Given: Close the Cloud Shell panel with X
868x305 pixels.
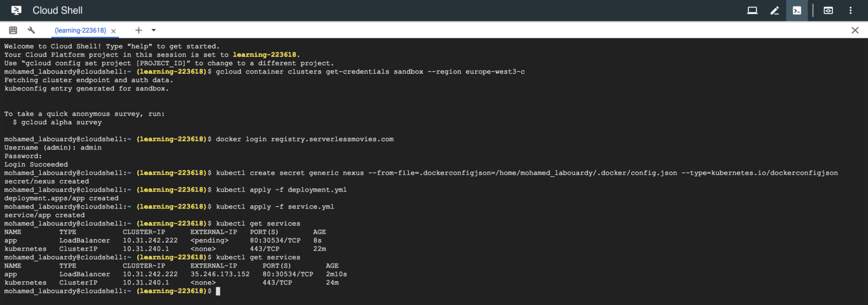Looking at the screenshot, I should click(x=855, y=30).
